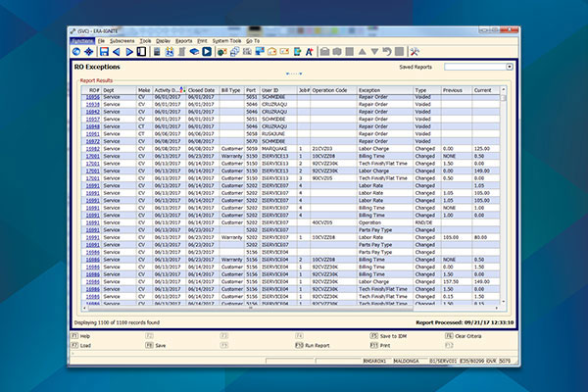Click the Undo arrow icon in toolbar
Viewport: 588px width, 392px height.
387,51
